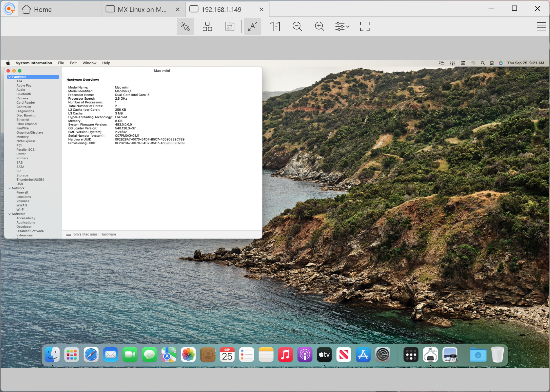Toggle fullscreen mode with the bracket icon
The width and height of the screenshot is (550, 392).
tap(364, 26)
